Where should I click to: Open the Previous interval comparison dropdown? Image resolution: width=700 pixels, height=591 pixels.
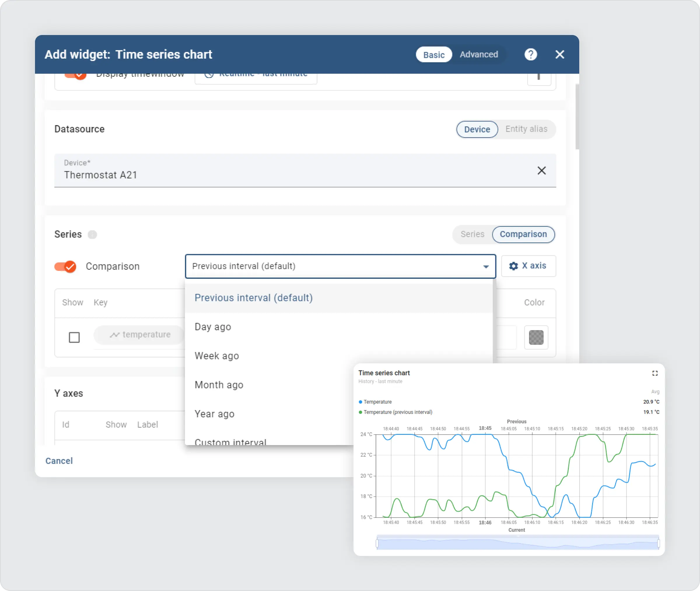point(485,266)
